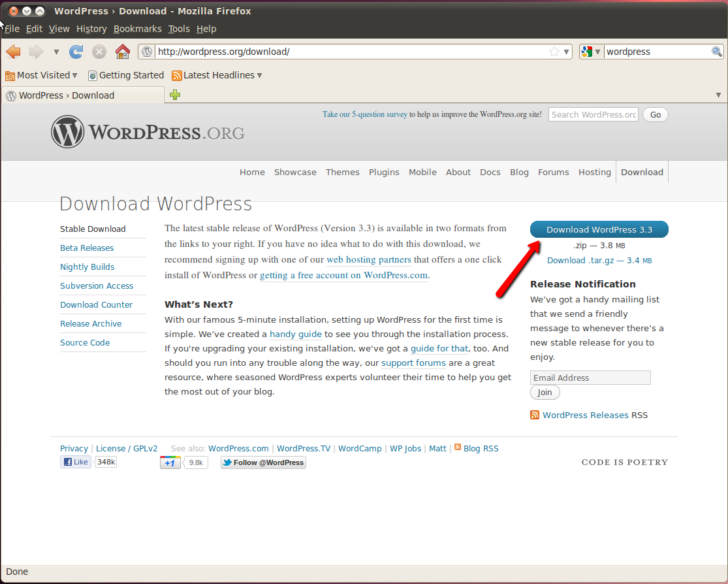Screen dimensions: 728x584
Task: Open the Download Counter link
Action: point(96,305)
